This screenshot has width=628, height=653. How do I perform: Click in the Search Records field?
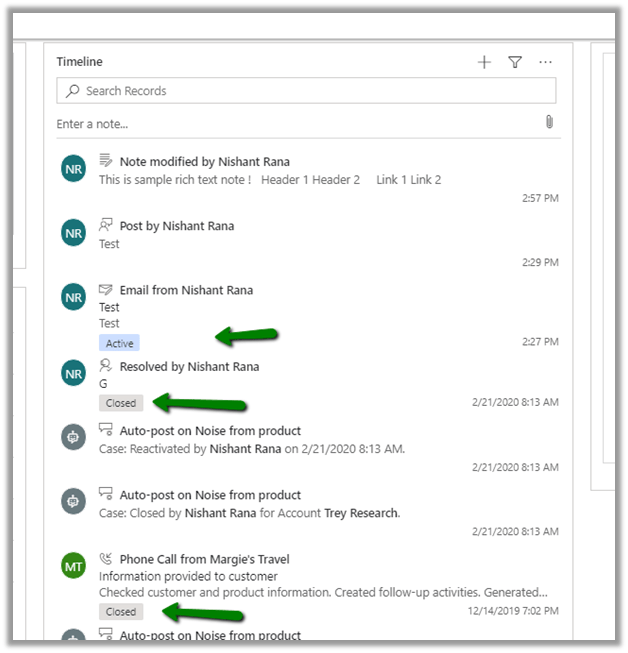[310, 91]
